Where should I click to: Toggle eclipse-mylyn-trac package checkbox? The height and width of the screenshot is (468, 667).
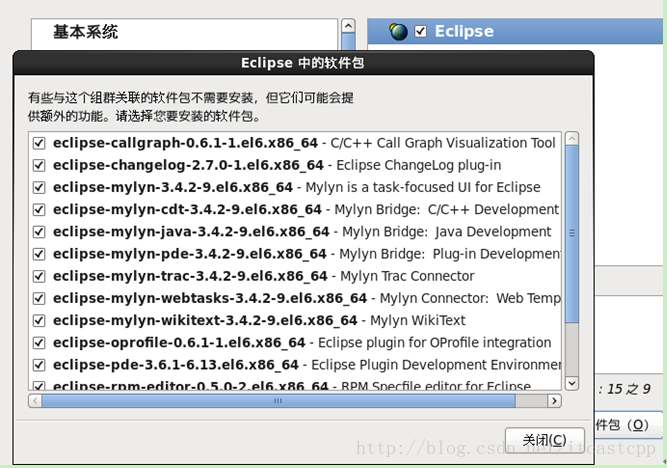[x=39, y=276]
